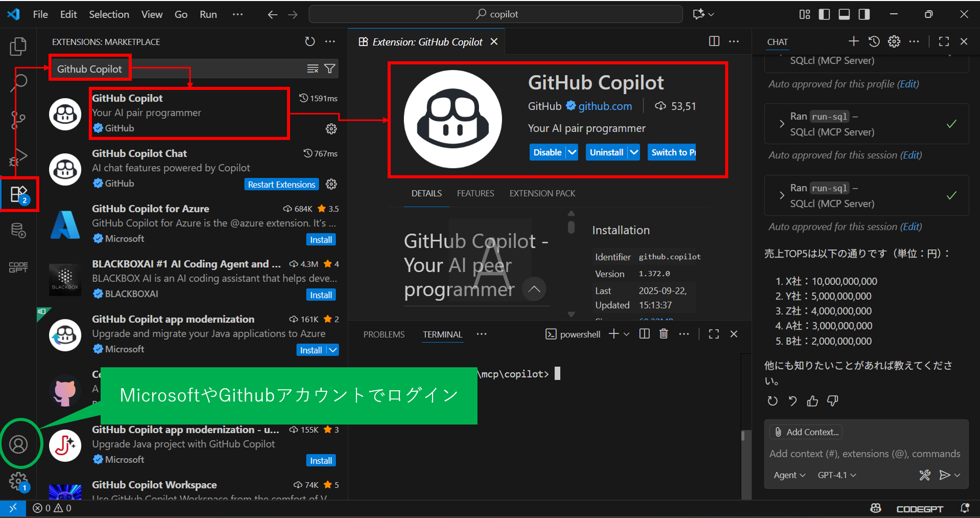The height and width of the screenshot is (518, 980).
Task: Open github.com publisher link
Action: coord(605,106)
